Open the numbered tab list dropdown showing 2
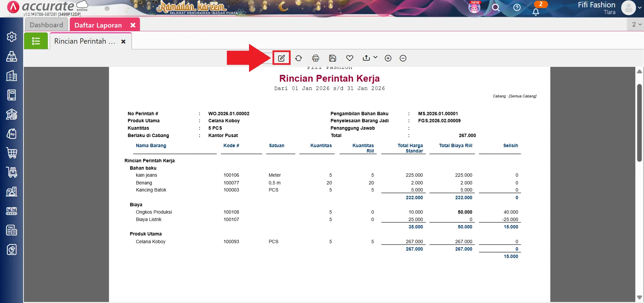Screen dimensions: 644x303 635,24
